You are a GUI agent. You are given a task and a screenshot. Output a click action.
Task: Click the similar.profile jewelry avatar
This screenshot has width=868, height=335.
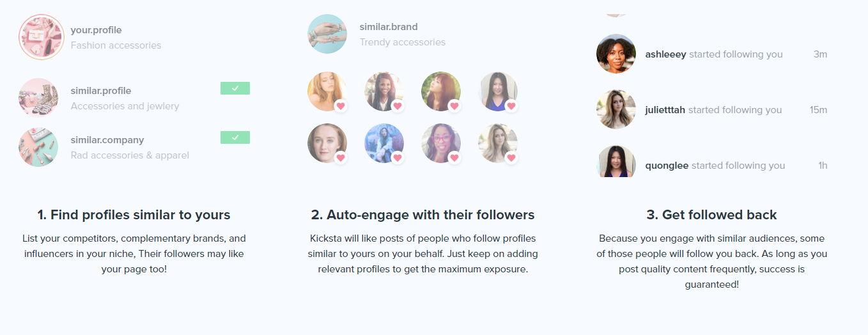tap(38, 98)
